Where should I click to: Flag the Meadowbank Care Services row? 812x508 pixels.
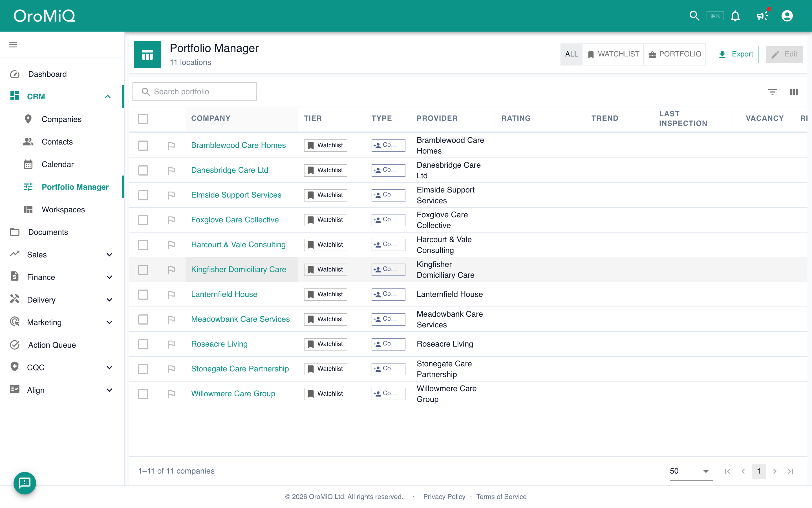pos(171,319)
